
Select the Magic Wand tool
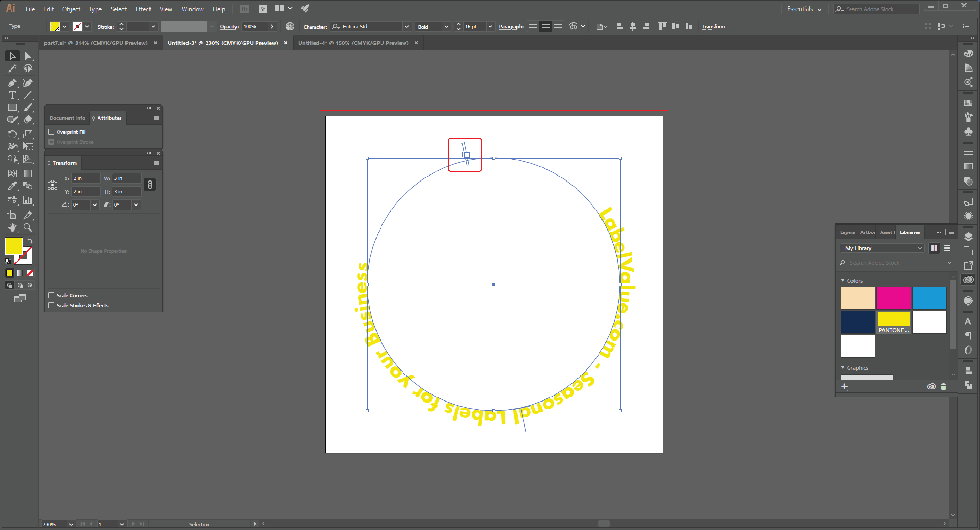pos(12,68)
